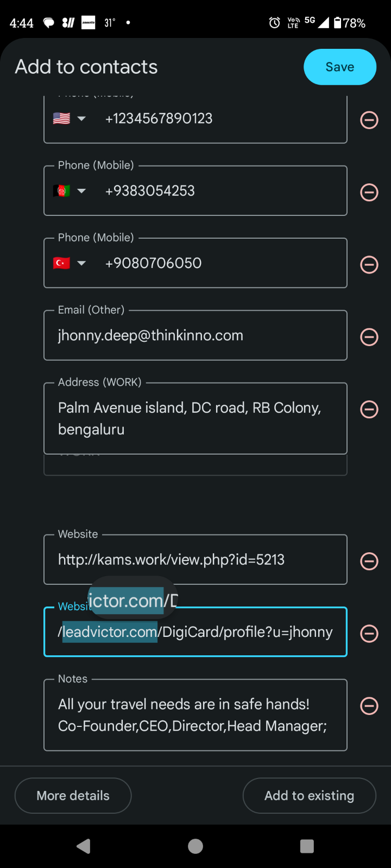This screenshot has height=868, width=391.
Task: Tap the Save button
Action: coord(340,67)
